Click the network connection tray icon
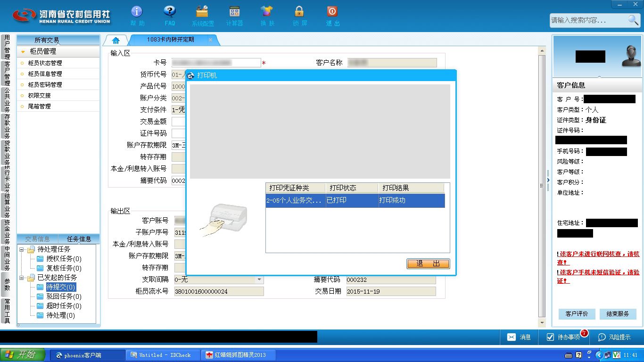 (x=607, y=355)
